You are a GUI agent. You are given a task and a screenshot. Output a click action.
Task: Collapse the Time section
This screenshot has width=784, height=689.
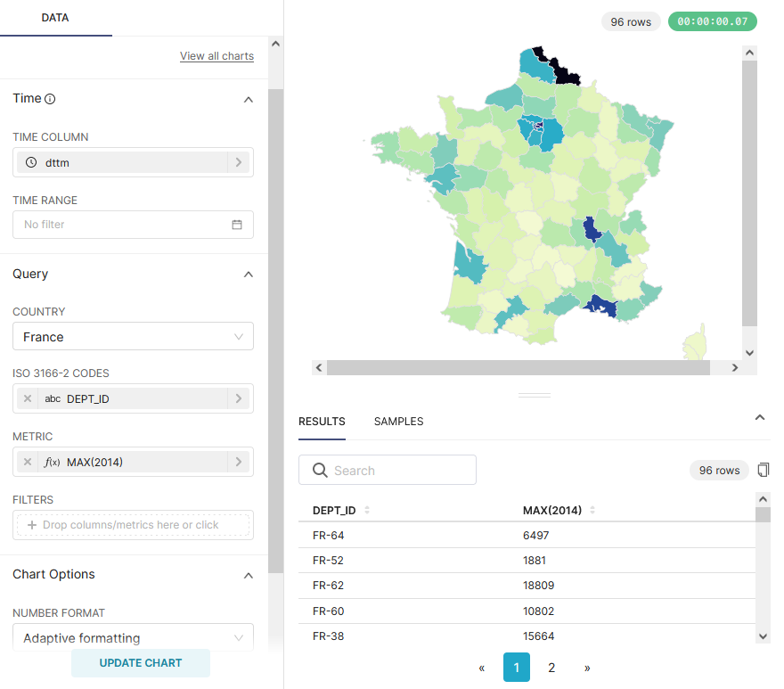coord(249,100)
